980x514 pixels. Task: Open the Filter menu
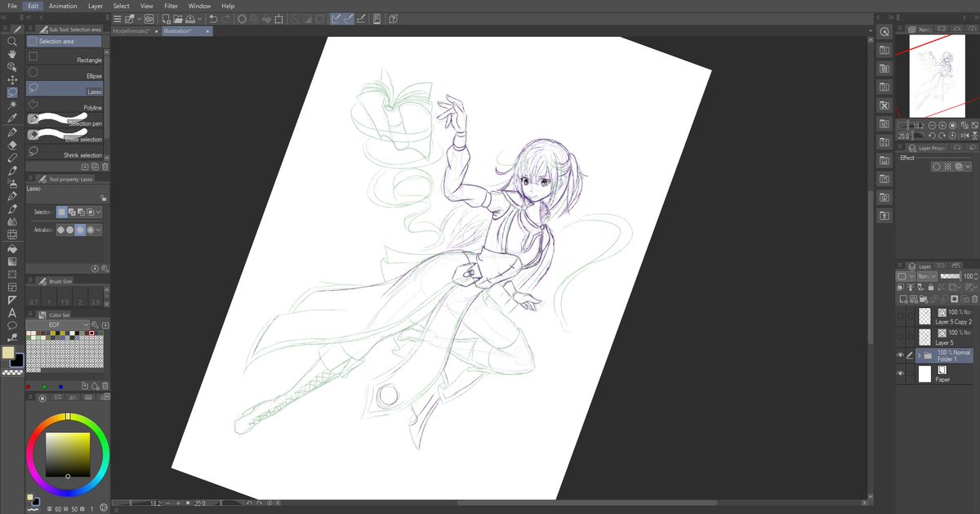click(171, 6)
